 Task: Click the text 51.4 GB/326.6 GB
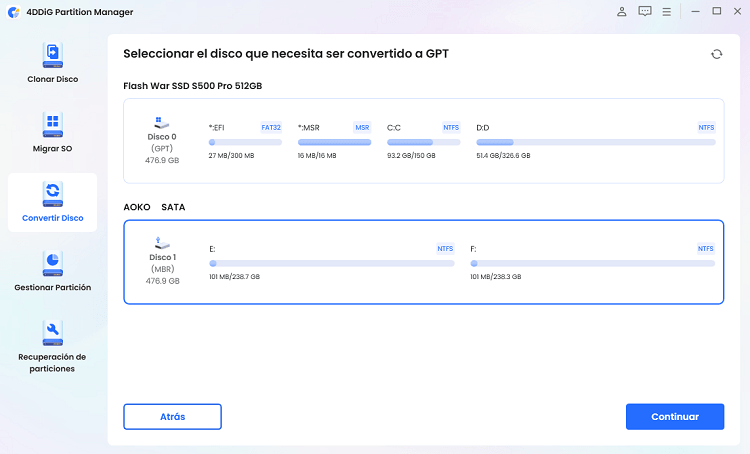tap(503, 155)
